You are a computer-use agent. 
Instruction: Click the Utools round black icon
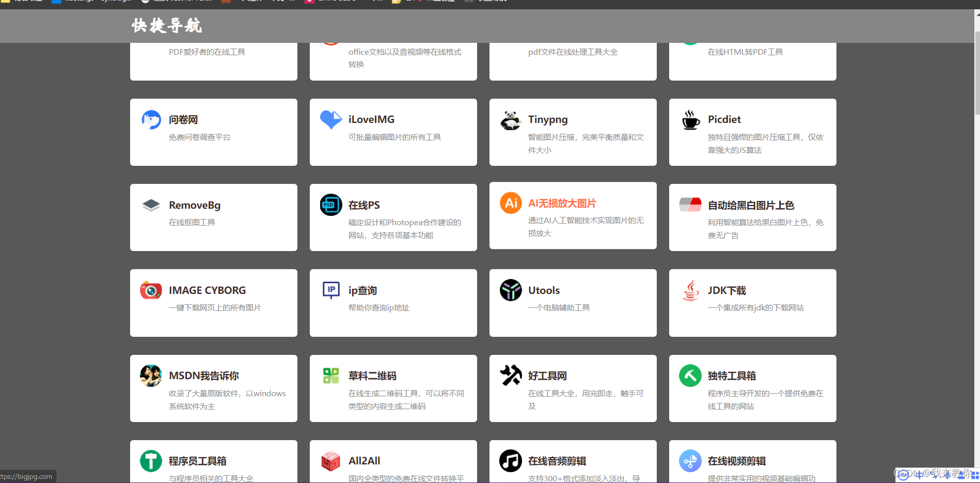(511, 290)
